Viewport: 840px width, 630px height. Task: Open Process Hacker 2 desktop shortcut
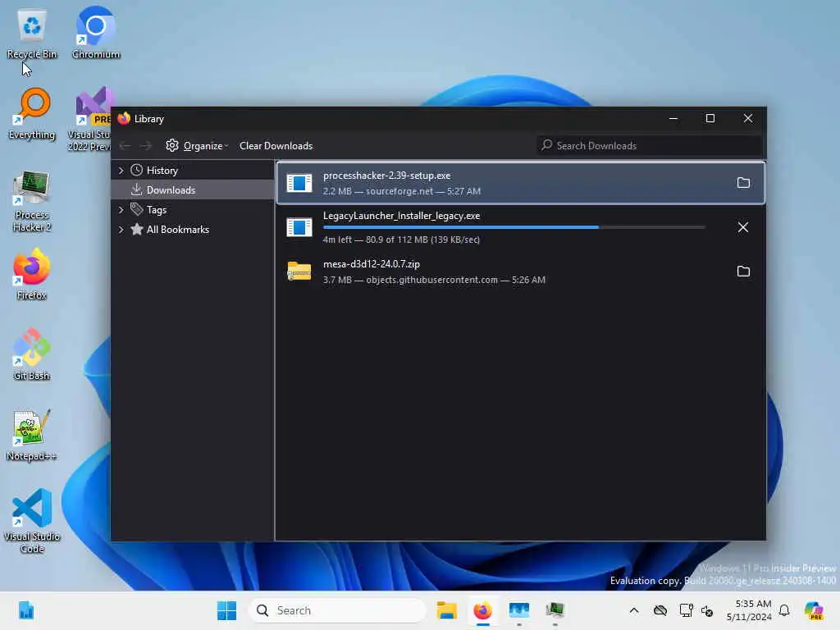[32, 201]
